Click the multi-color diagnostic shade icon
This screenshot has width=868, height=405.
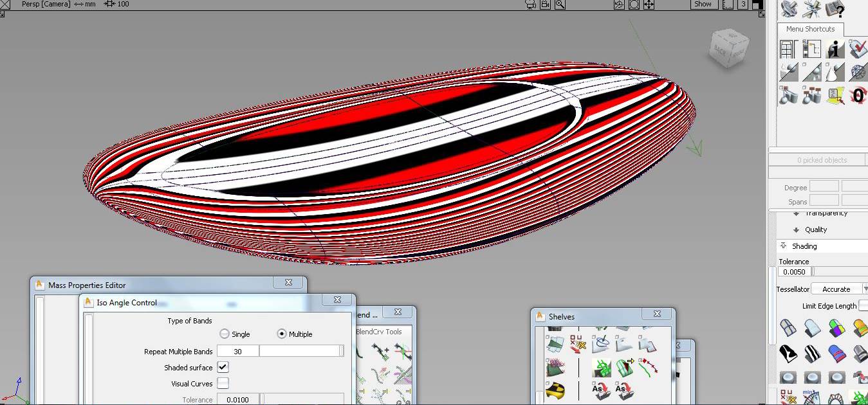click(x=836, y=329)
